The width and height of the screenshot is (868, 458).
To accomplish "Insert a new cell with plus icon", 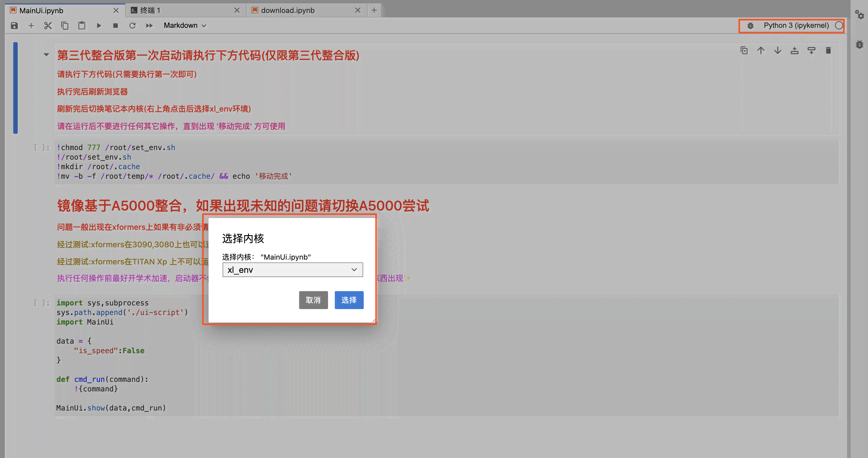I will pyautogui.click(x=31, y=26).
